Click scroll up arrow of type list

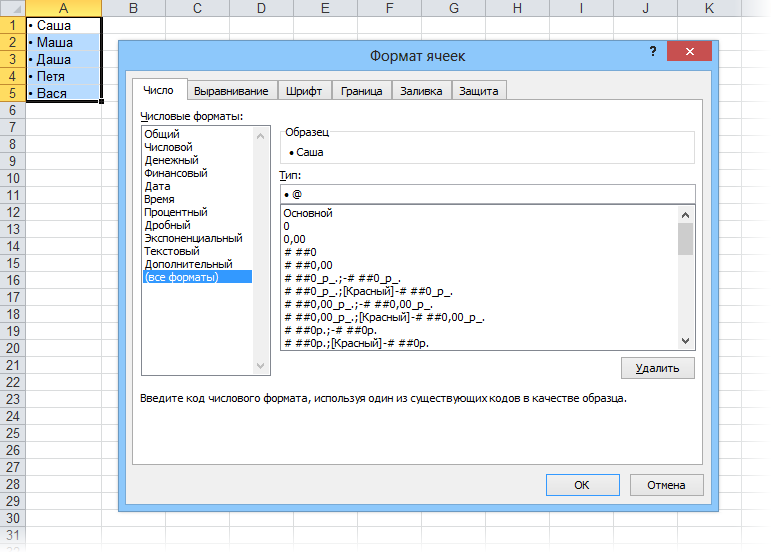click(685, 215)
